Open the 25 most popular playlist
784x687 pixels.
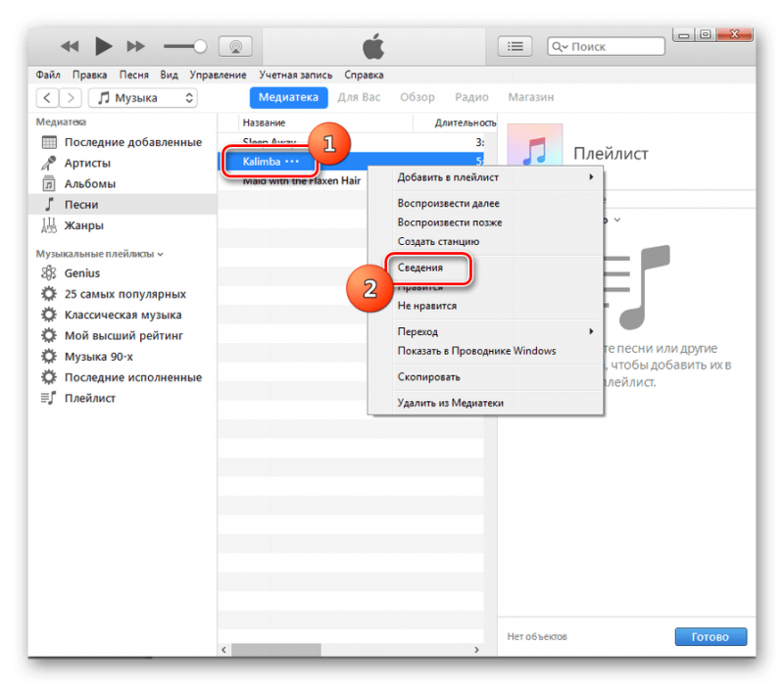point(124,294)
